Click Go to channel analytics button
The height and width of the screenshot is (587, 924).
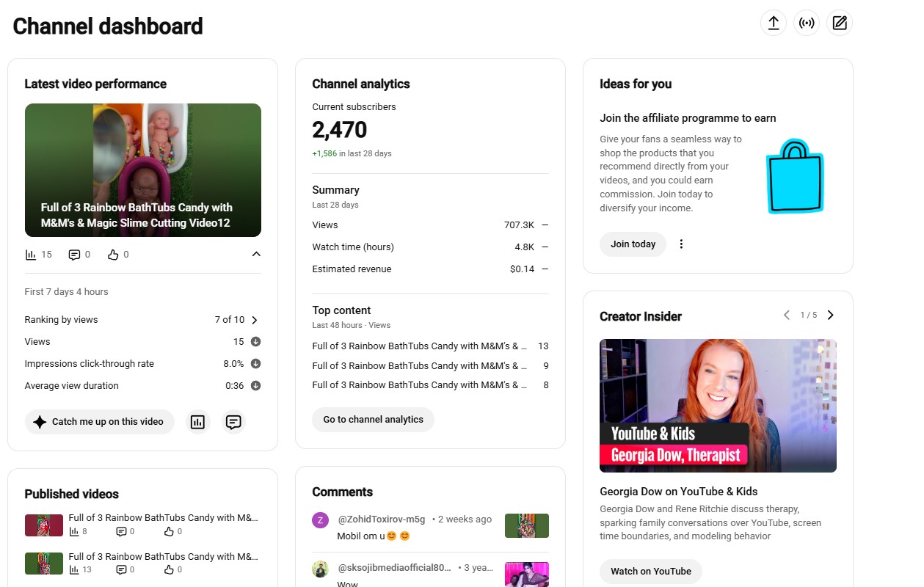(374, 420)
